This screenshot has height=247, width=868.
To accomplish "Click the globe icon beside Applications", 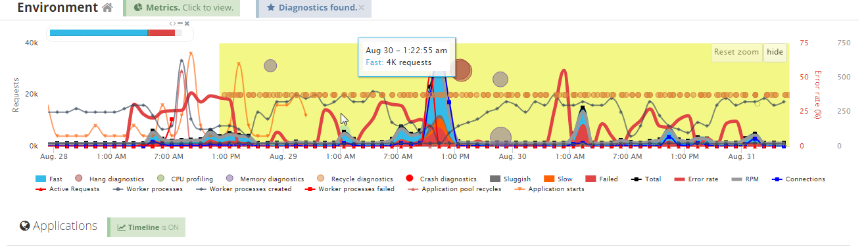I will [25, 226].
